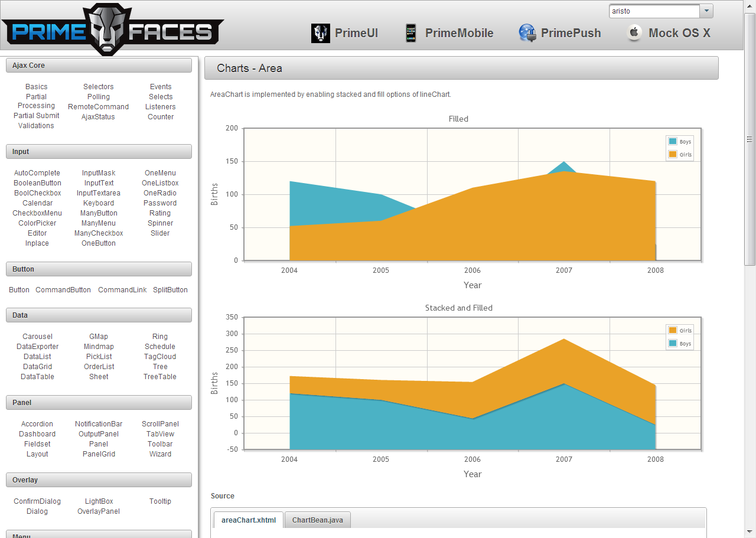Open the Accordion panel demo
Screen dimensions: 756x538
pyautogui.click(x=37, y=423)
